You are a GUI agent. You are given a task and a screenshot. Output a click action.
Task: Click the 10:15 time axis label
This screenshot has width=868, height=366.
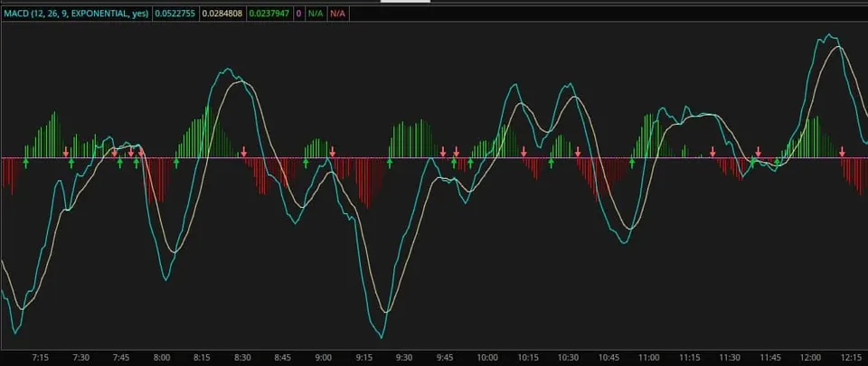(527, 357)
